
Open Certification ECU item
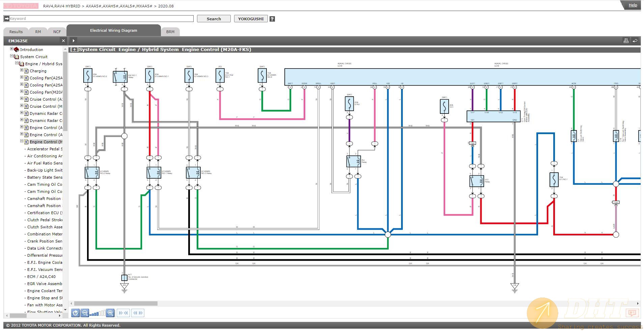click(x=45, y=213)
